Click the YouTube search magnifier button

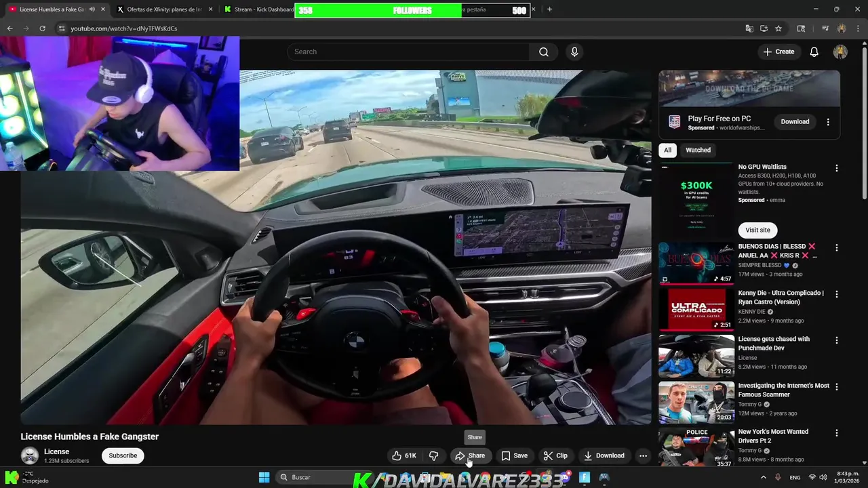544,52
